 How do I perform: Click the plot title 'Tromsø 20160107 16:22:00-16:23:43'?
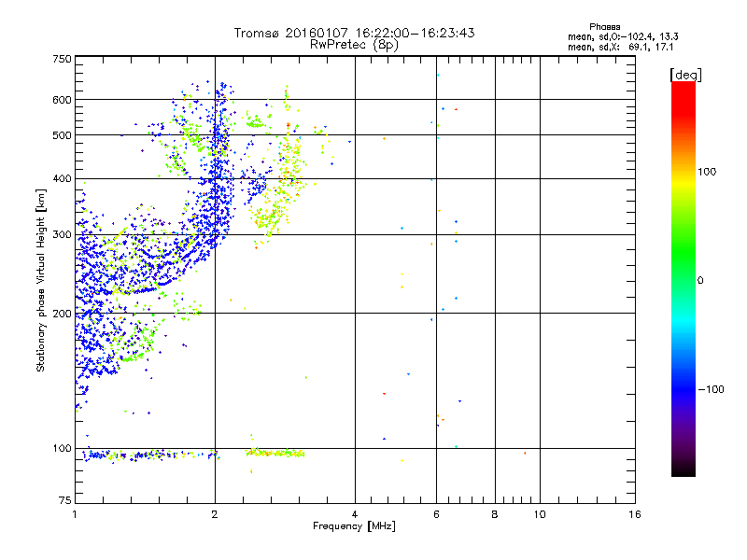click(354, 33)
